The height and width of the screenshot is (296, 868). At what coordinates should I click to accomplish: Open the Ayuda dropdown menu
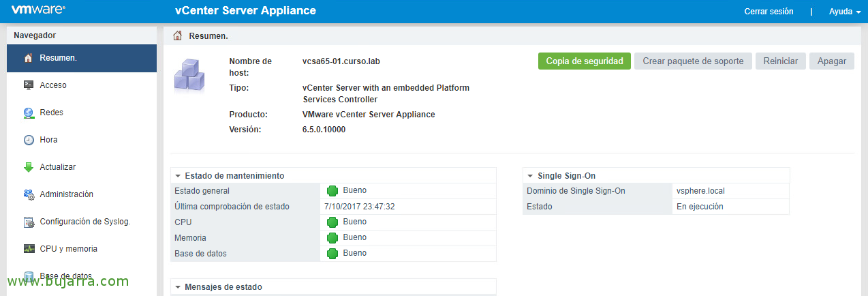[845, 12]
